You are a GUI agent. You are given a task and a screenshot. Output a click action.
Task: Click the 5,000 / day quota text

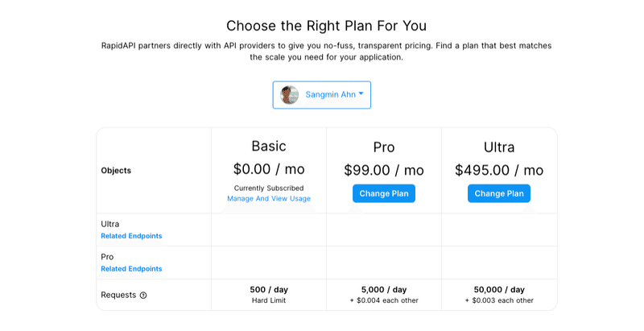[x=384, y=289]
